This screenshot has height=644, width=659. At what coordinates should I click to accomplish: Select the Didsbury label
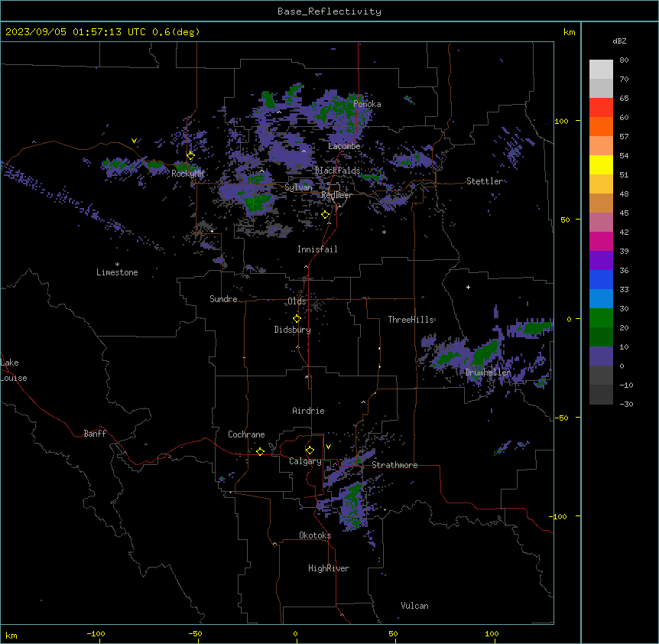(293, 330)
